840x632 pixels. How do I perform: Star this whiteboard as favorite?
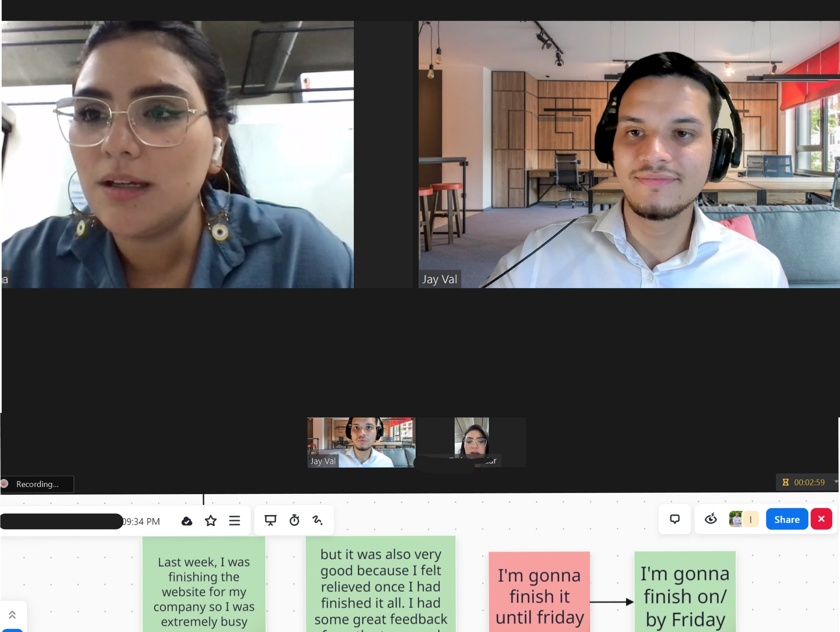(x=211, y=521)
